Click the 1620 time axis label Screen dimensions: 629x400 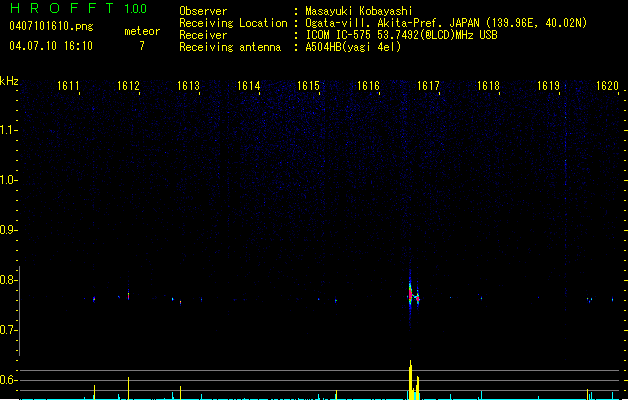608,85
